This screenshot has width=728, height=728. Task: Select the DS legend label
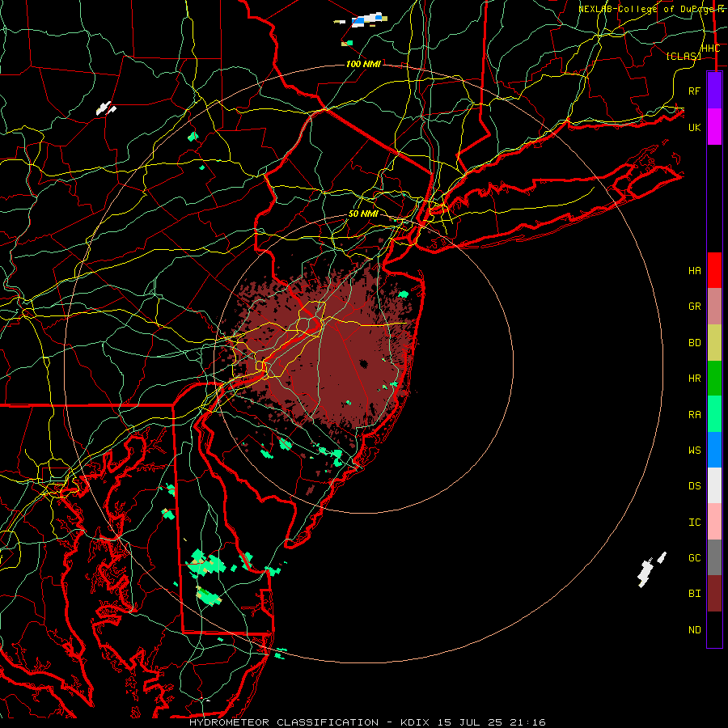coord(694,485)
